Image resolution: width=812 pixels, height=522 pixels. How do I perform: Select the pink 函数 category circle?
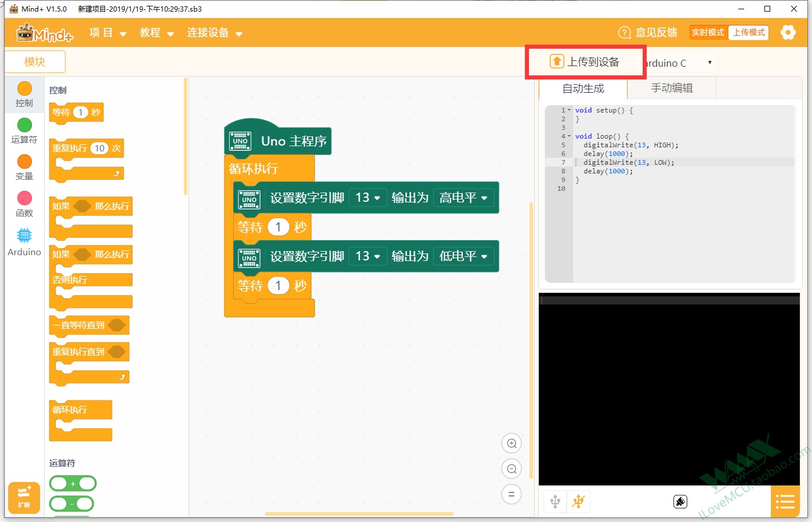24,198
